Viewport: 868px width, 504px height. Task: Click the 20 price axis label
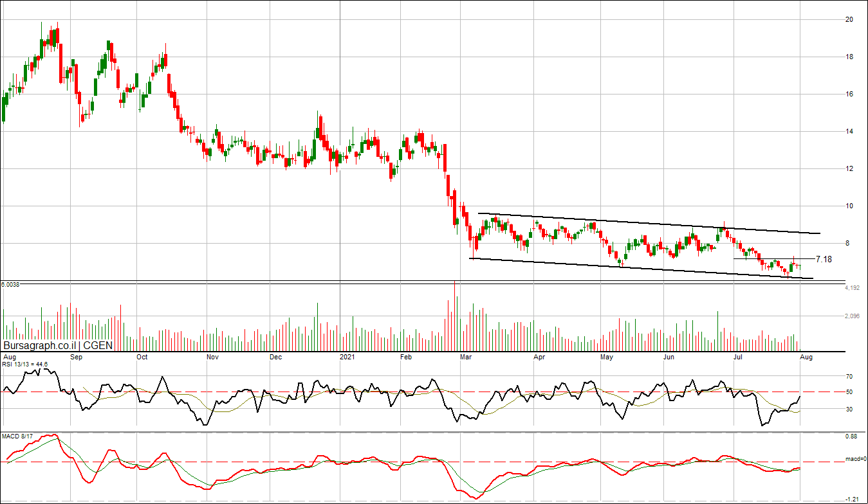tap(849, 20)
